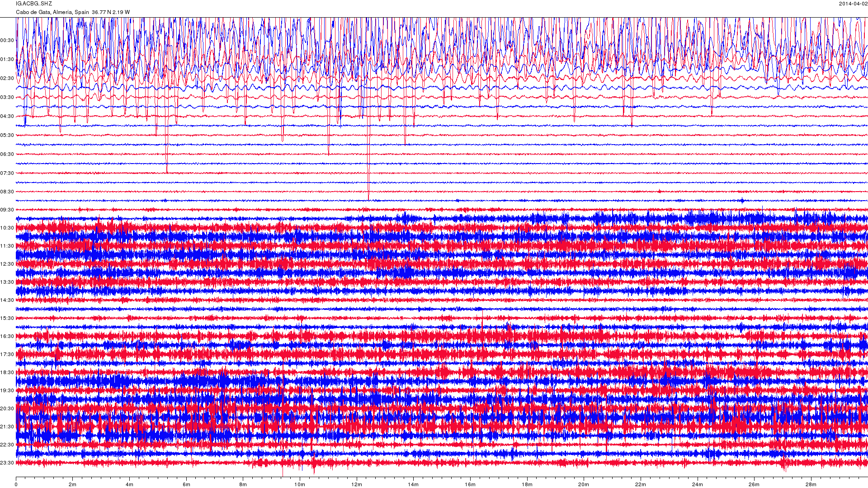Select the 07:30 time label
Image resolution: width=868 pixels, height=488 pixels.
pyautogui.click(x=7, y=174)
